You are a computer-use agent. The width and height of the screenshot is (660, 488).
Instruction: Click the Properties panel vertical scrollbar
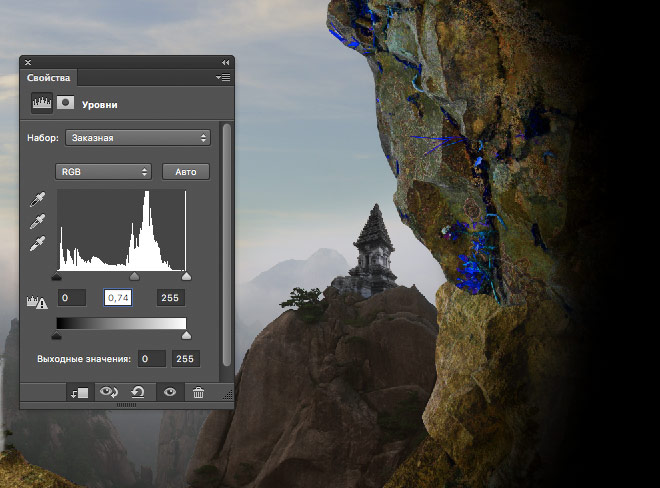click(227, 245)
